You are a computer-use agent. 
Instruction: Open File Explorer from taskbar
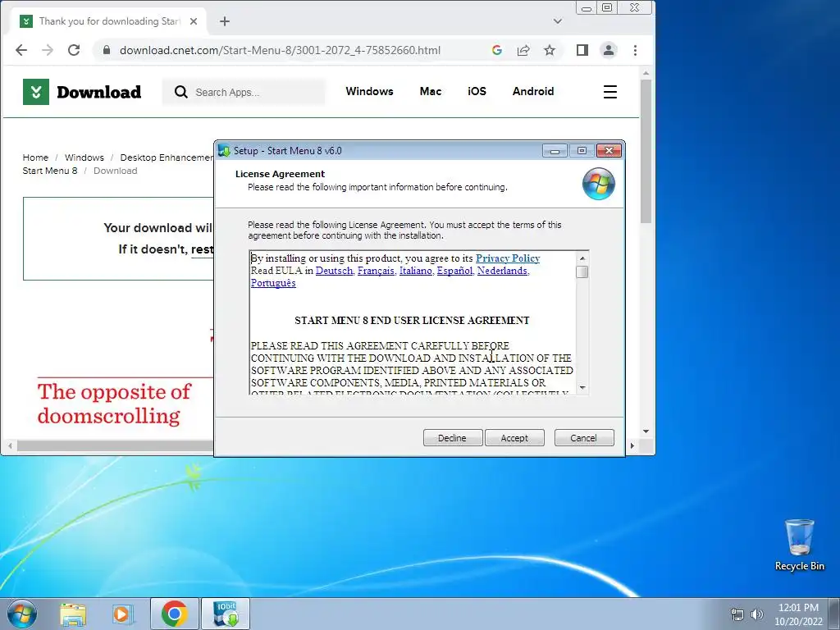73,614
